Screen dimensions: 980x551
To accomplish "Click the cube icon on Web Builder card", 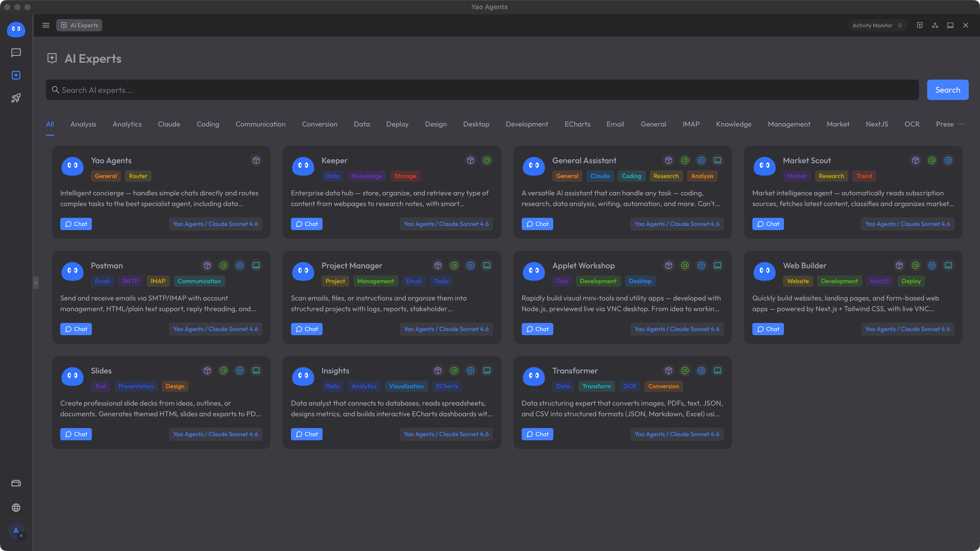I will (899, 265).
